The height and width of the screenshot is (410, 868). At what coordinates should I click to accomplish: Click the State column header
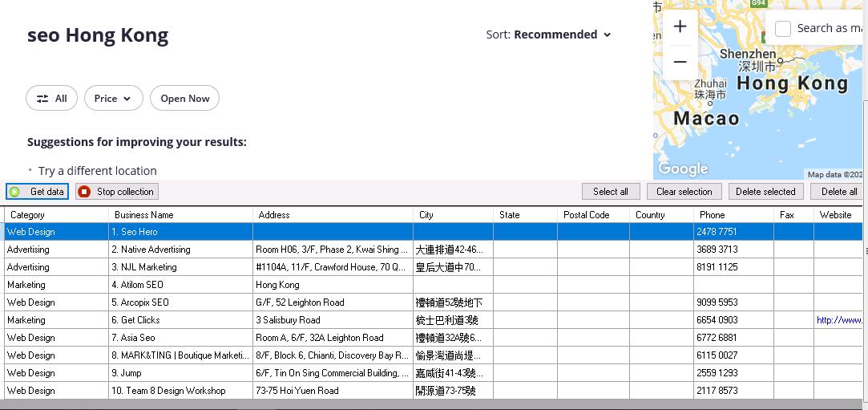coord(525,215)
